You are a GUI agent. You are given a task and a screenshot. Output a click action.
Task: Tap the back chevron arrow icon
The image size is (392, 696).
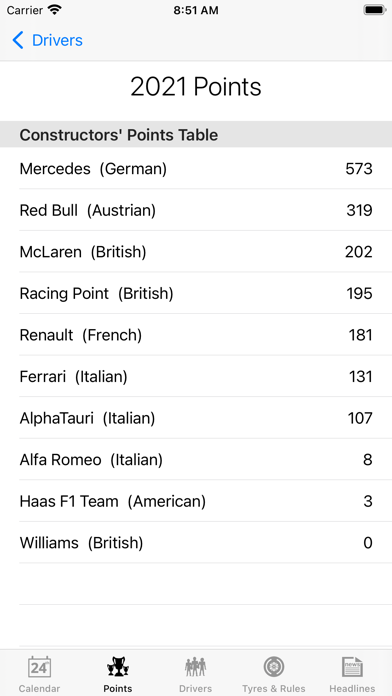[18, 40]
